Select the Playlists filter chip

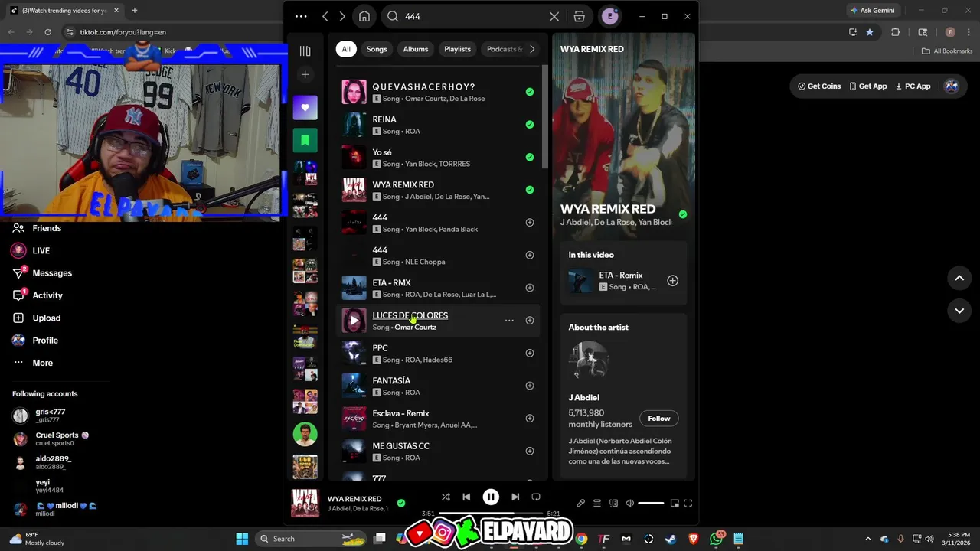(458, 49)
